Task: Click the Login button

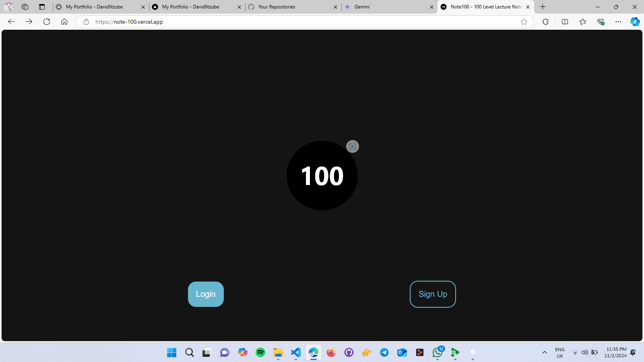Action: pyautogui.click(x=206, y=294)
